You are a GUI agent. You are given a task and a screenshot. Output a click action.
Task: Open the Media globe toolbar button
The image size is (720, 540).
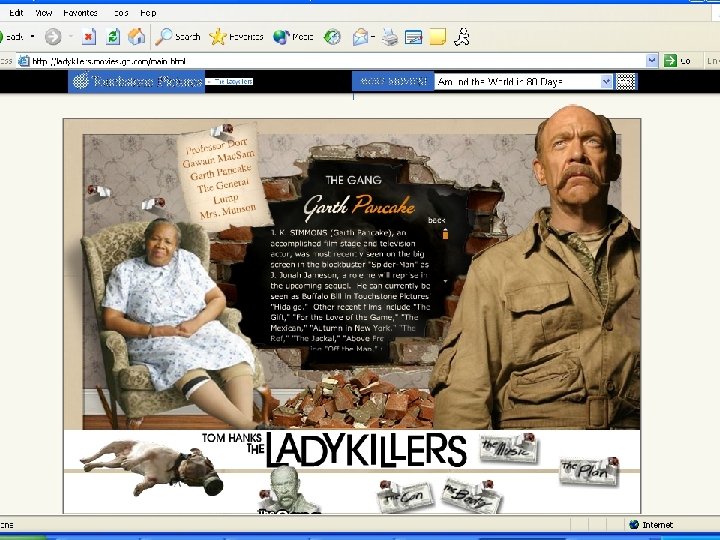[293, 37]
